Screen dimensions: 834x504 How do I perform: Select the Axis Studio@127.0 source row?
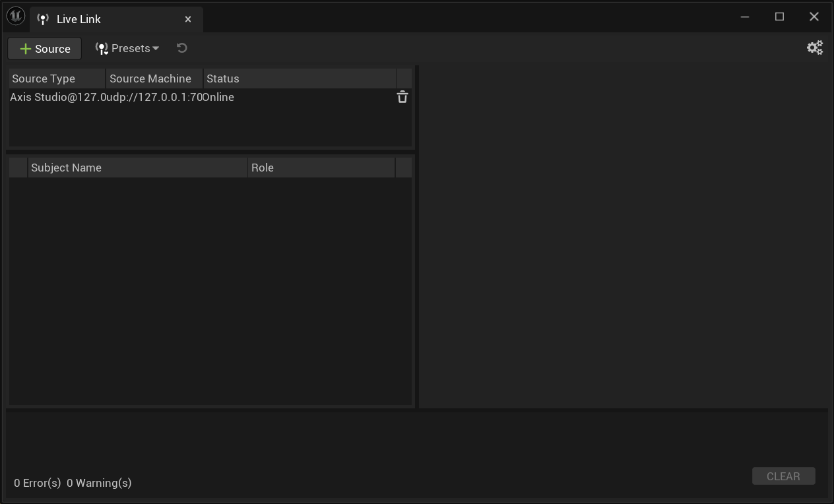click(210, 97)
